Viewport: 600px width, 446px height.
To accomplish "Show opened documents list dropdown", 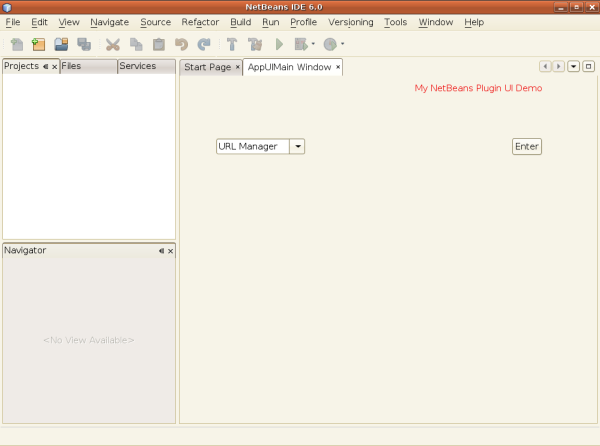I will click(x=573, y=67).
